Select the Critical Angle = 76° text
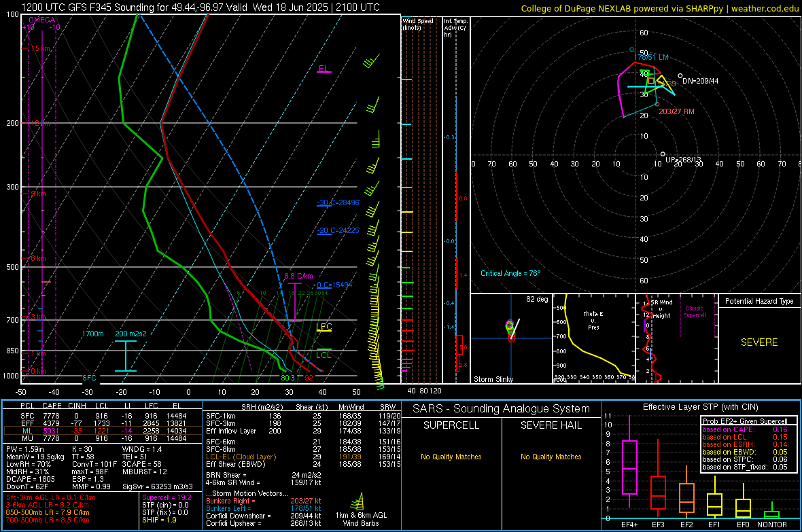Viewport: 802px width, 532px height. click(x=510, y=273)
